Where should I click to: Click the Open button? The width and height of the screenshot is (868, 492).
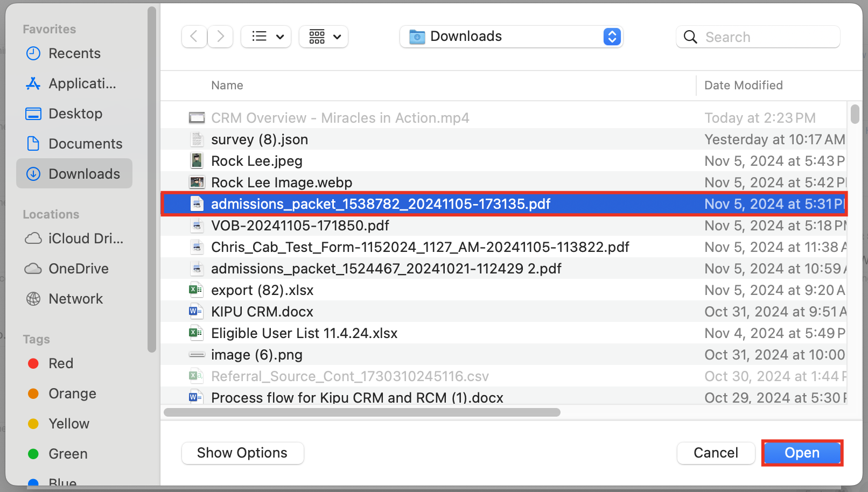pyautogui.click(x=802, y=453)
